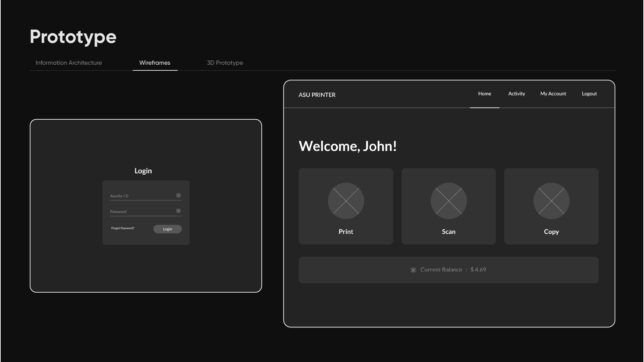Open Activity in the navigation bar
Viewport: 644px width, 362px height.
[x=517, y=94]
